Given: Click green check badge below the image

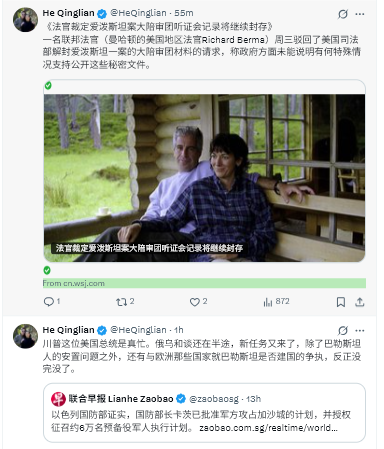Looking at the screenshot, I should click(x=47, y=270).
